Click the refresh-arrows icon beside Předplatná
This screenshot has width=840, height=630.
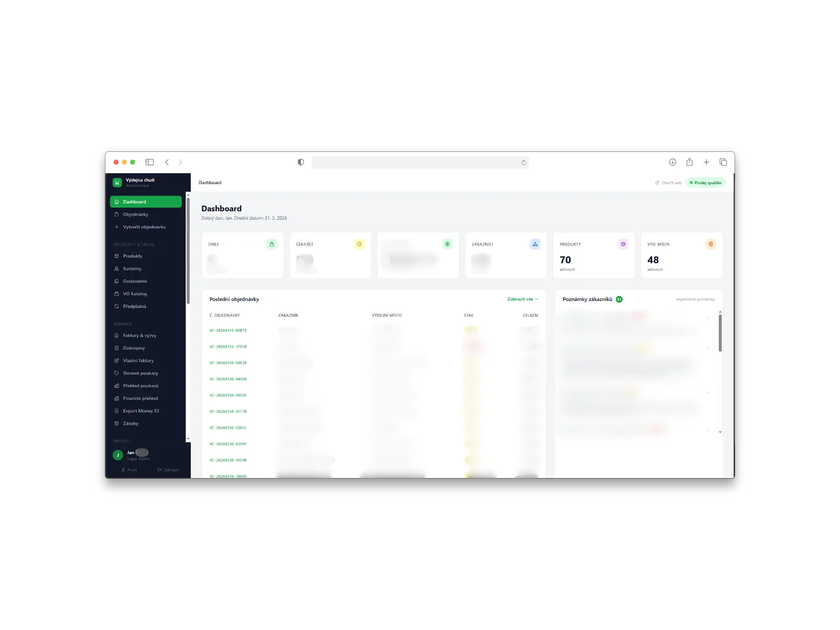coord(116,306)
